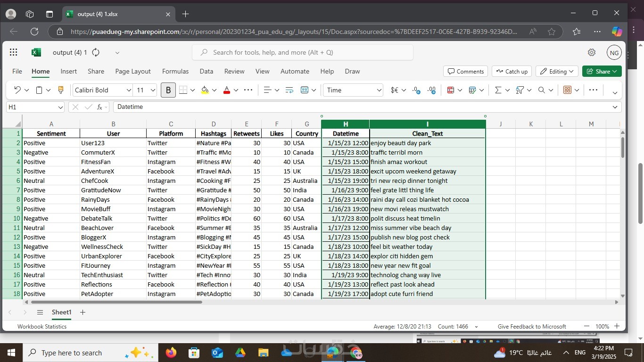This screenshot has height=362, width=644.
Task: Expand the fill color dropdown arrow
Action: click(x=214, y=90)
